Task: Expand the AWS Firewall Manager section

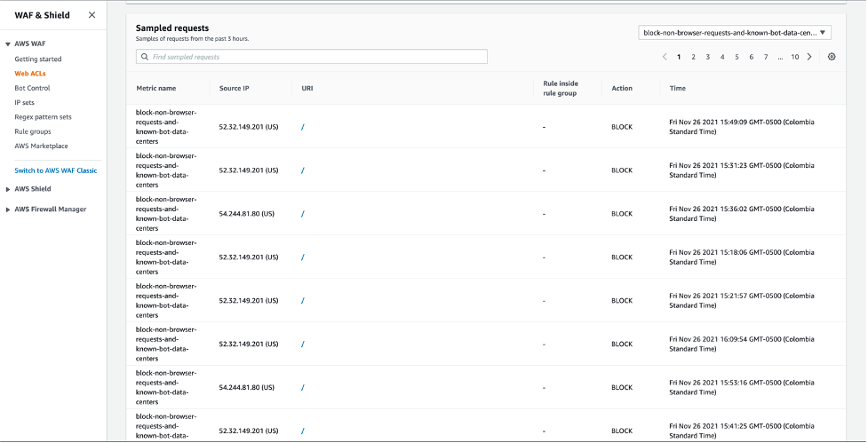Action: (x=8, y=210)
